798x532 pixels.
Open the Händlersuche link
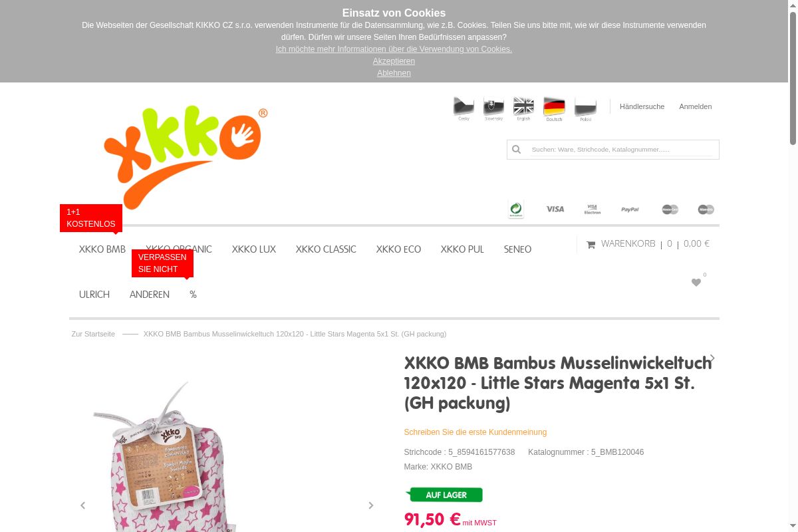point(642,106)
